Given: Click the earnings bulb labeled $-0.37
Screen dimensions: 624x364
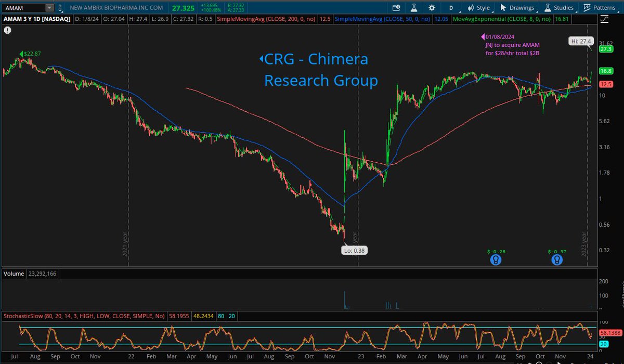Looking at the screenshot, I should tap(556, 259).
